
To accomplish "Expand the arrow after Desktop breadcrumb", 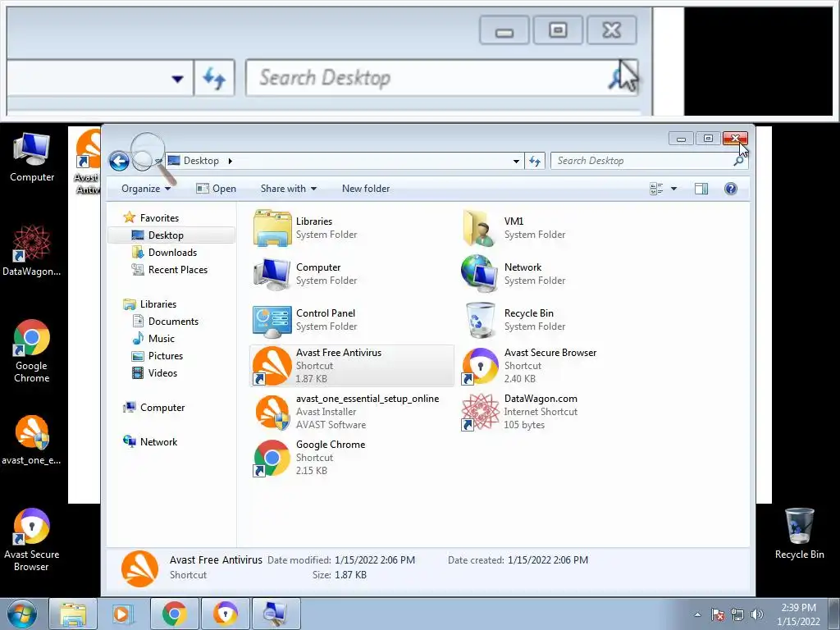I will 231,161.
